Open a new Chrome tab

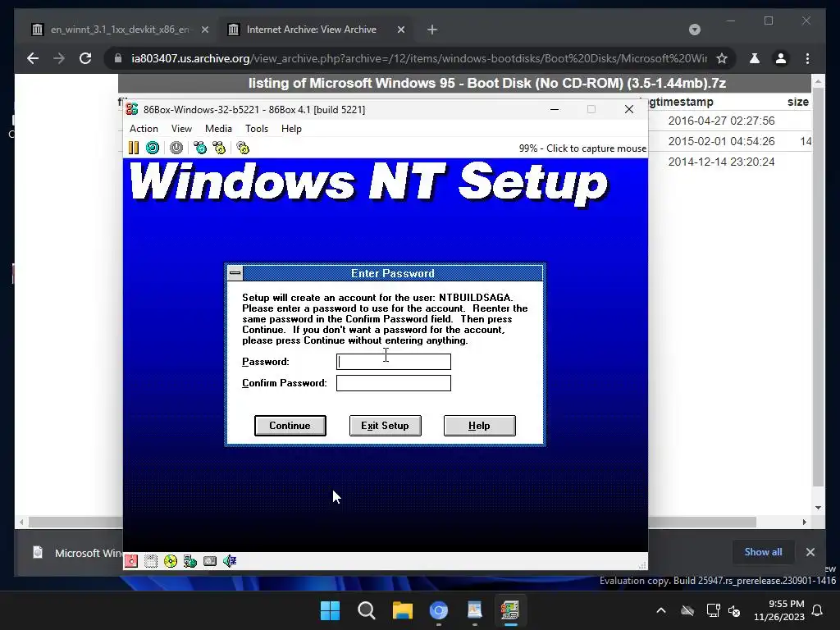[432, 30]
